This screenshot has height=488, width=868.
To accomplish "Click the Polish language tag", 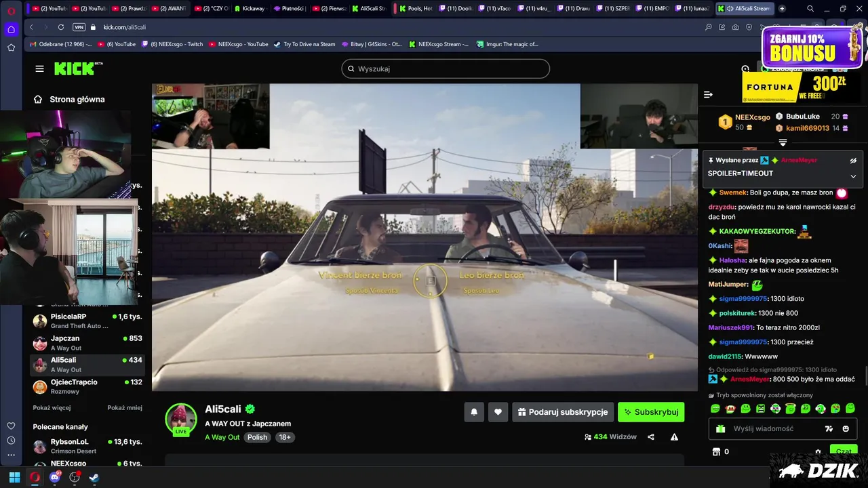I will point(257,437).
